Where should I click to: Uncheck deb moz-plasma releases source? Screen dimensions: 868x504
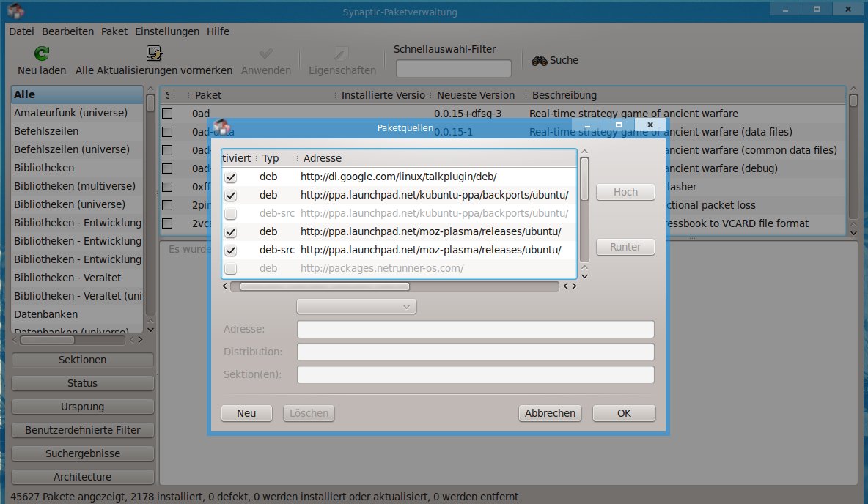(x=231, y=231)
